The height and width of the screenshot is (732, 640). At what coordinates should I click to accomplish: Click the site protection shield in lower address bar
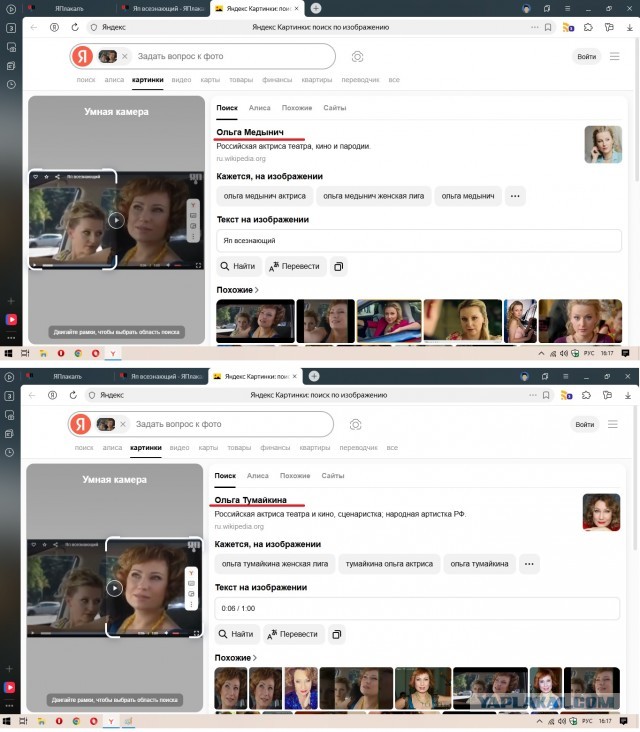click(92, 395)
